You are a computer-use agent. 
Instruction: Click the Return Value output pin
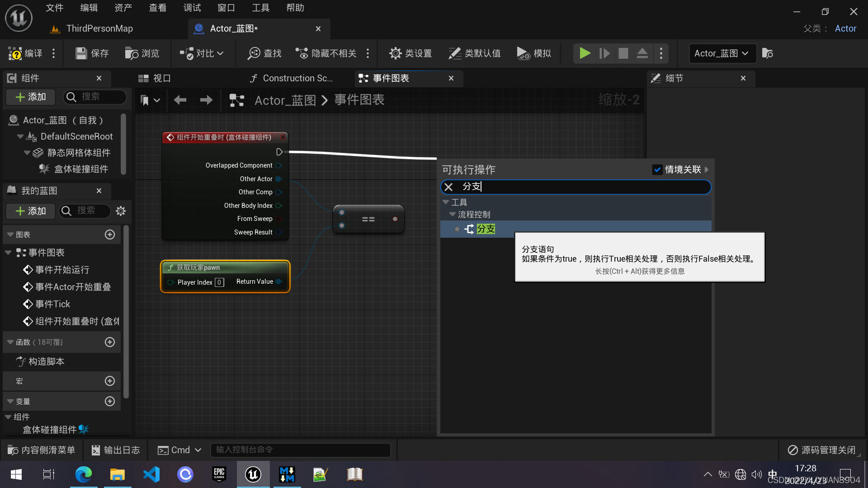(278, 282)
